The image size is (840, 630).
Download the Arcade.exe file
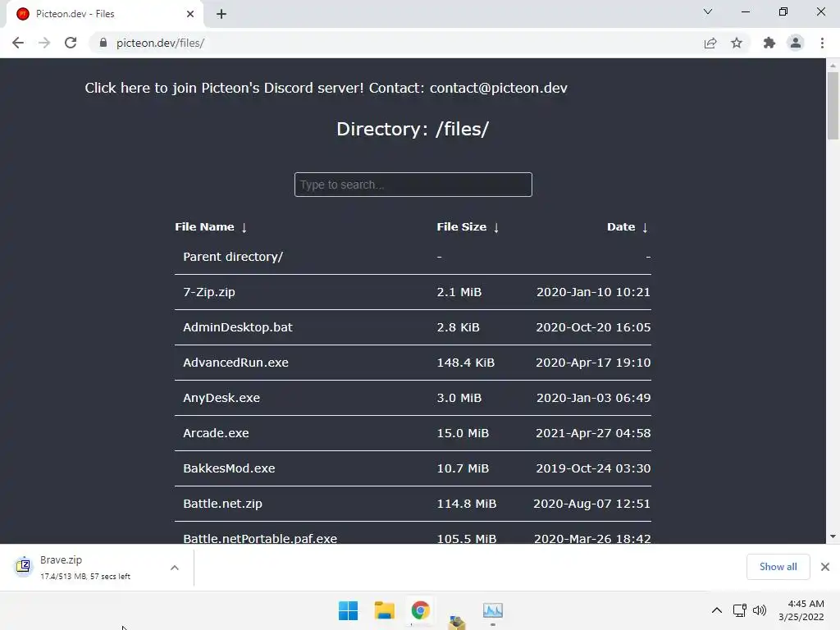coord(216,433)
